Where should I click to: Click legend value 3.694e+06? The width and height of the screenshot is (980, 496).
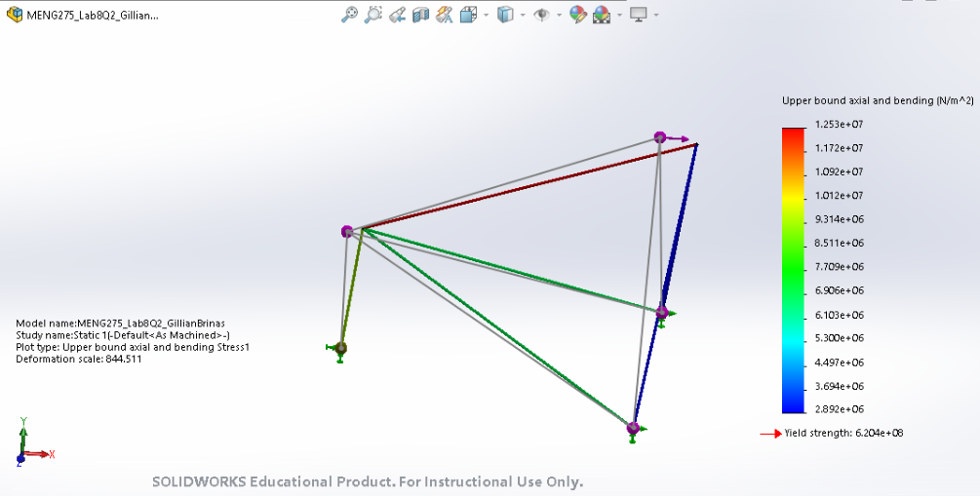point(840,386)
